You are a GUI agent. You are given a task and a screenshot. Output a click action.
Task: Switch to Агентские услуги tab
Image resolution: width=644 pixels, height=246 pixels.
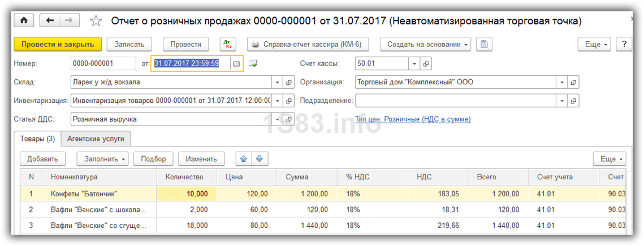coord(96,139)
